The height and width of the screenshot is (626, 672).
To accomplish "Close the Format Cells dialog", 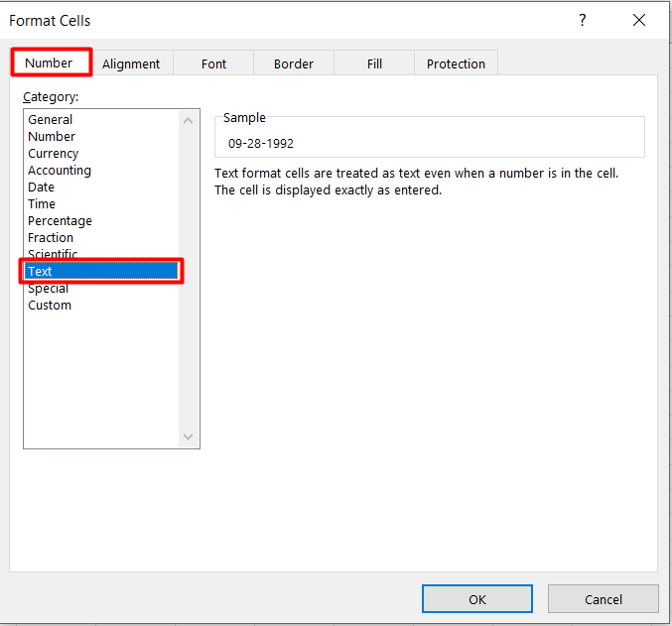I will click(x=639, y=20).
